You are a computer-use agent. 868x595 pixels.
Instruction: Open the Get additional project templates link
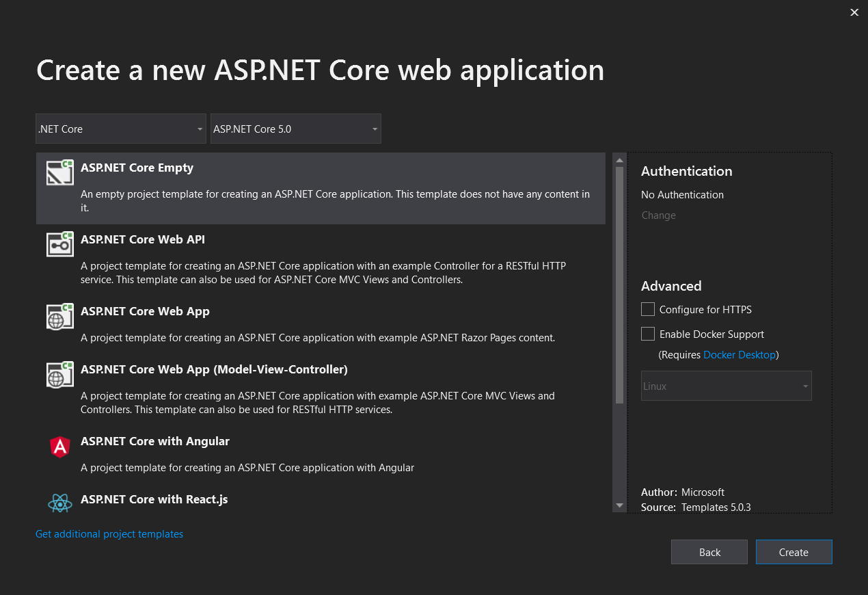[x=109, y=533]
